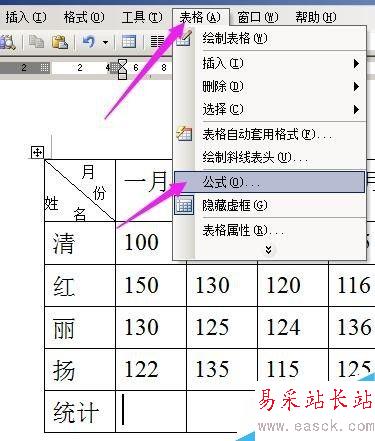Click the cell containing 130 in 丽 row
Image resolution: width=375 pixels, height=441 pixels.
151,328
